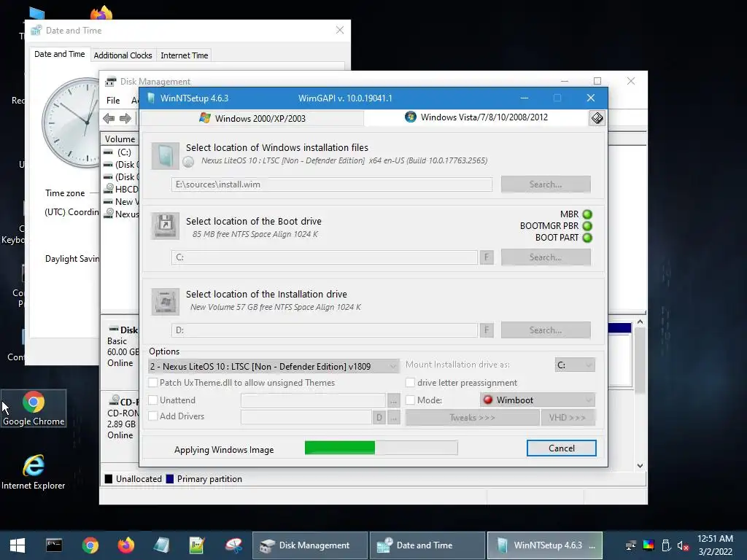The width and height of the screenshot is (747, 560).
Task: Select Date and Time tab in dialog
Action: tap(60, 54)
